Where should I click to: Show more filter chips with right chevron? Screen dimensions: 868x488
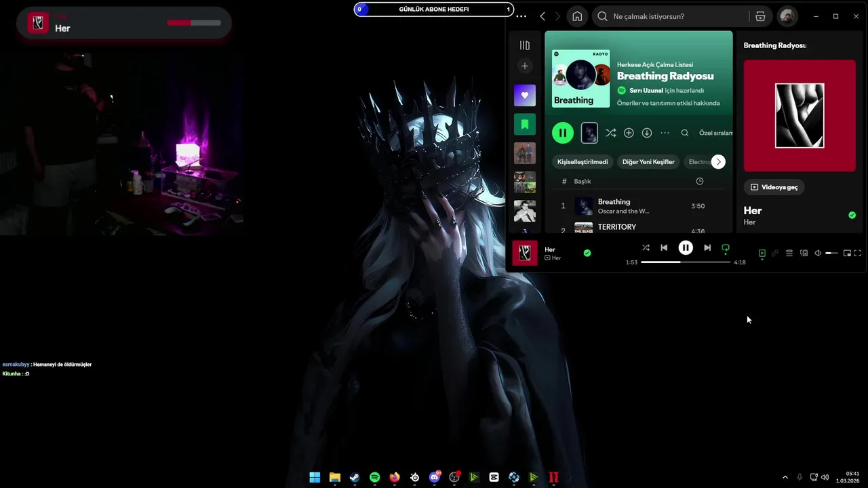click(718, 162)
